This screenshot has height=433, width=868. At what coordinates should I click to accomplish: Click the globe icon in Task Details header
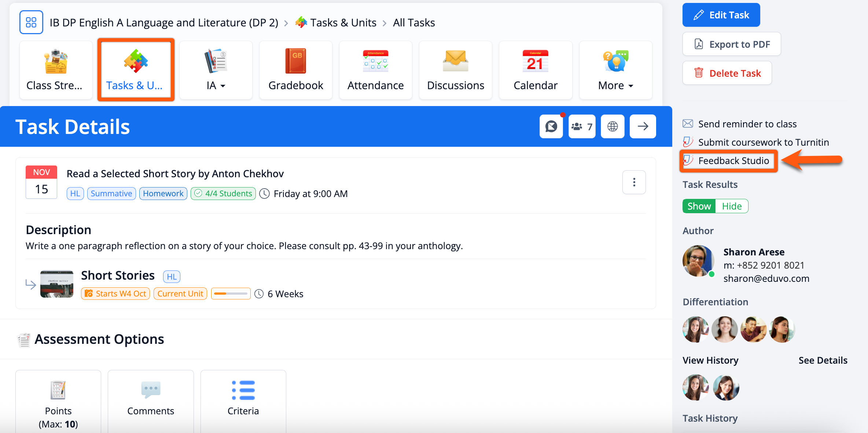pos(613,127)
